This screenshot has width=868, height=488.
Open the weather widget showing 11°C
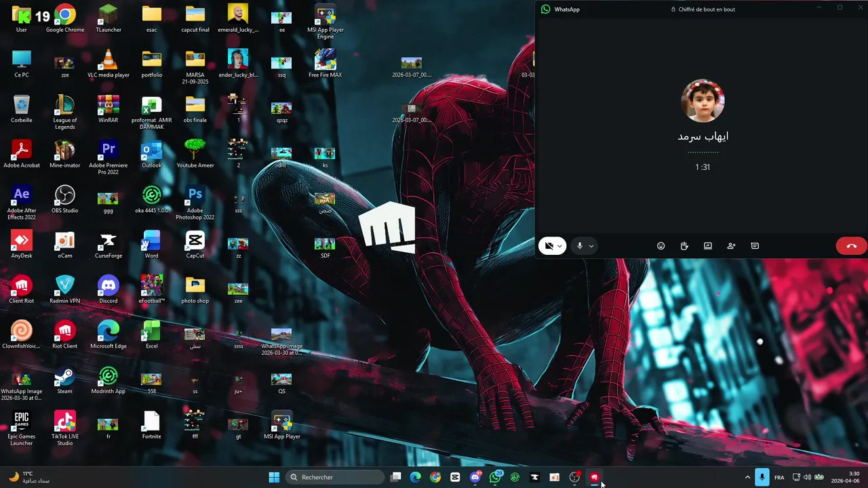pos(30,477)
